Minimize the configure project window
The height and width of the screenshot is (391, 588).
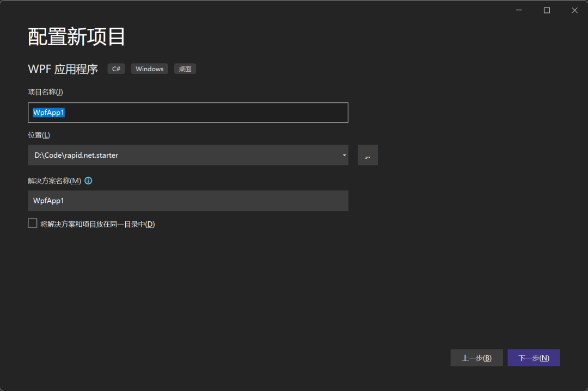pos(519,10)
